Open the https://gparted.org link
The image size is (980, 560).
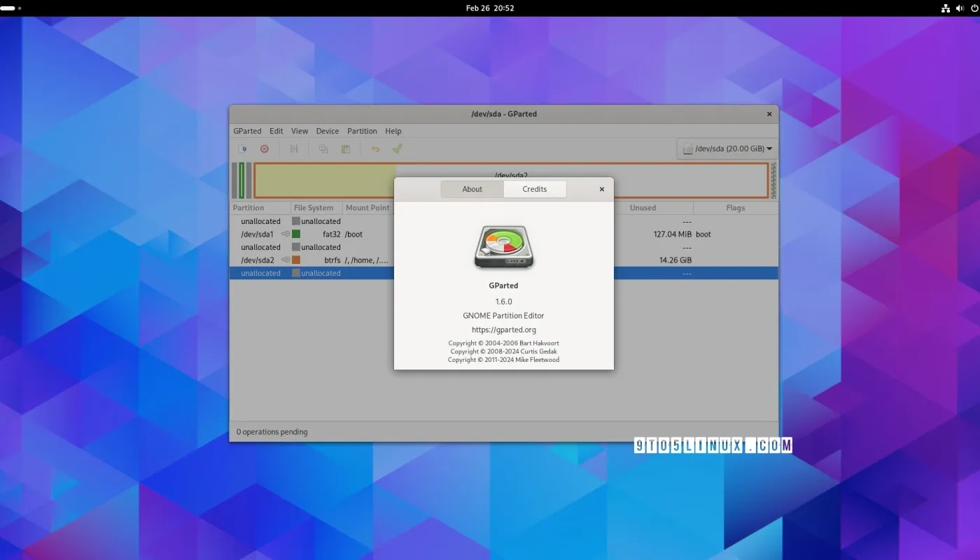504,330
